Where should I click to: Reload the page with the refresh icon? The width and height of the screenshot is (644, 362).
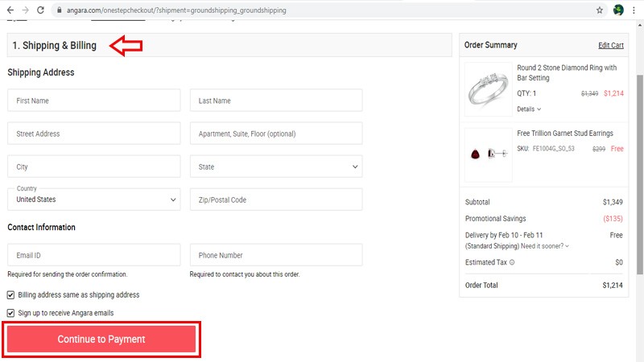point(41,10)
